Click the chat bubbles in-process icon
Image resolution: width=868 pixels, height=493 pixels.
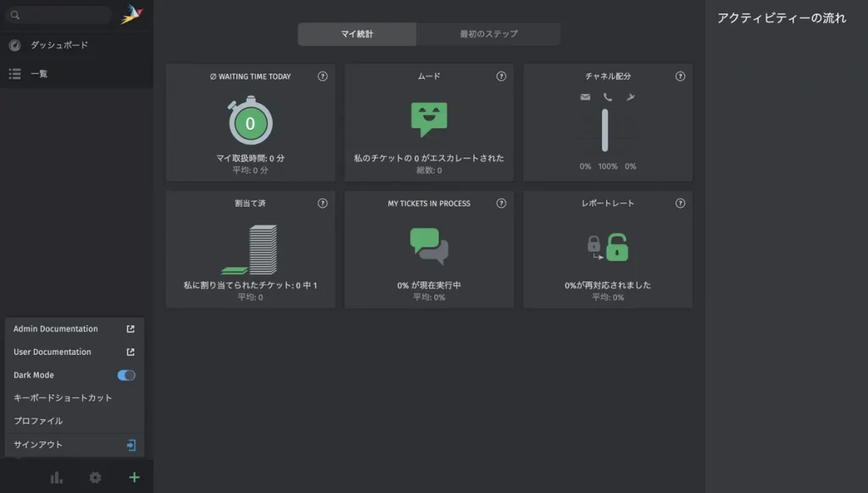(x=429, y=246)
